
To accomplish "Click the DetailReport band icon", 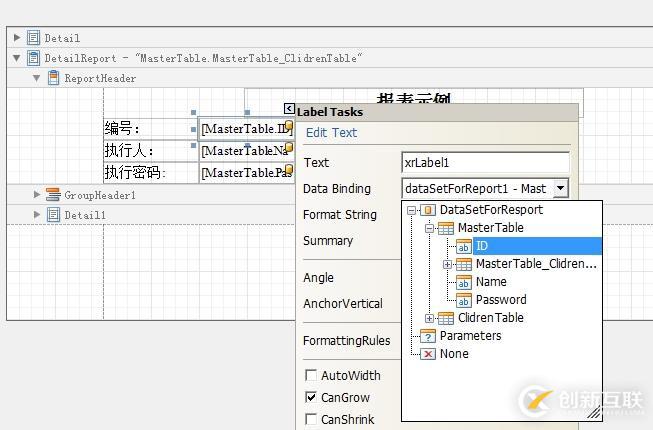I will tap(33, 58).
